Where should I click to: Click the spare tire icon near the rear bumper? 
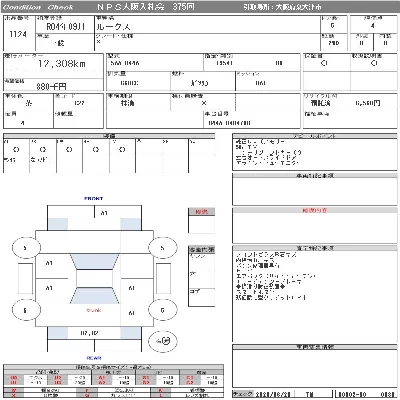[x=162, y=341]
